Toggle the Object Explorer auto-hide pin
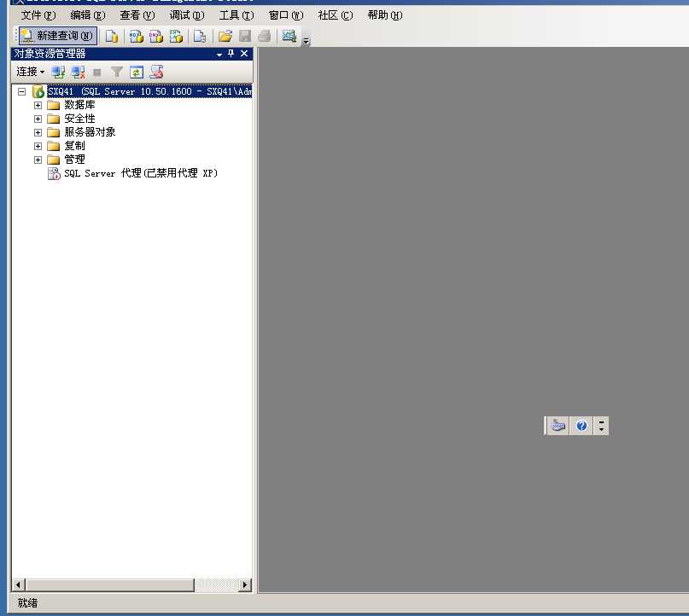 click(231, 54)
